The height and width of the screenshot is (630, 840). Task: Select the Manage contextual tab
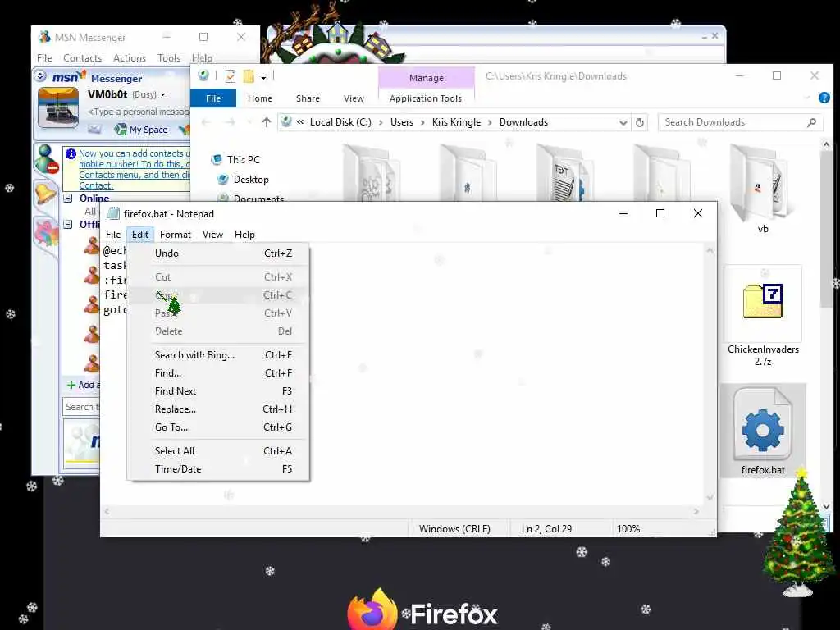[x=427, y=78]
